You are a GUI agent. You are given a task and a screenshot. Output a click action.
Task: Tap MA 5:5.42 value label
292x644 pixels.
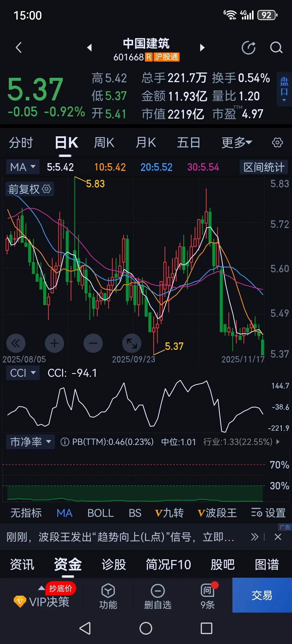pos(60,167)
